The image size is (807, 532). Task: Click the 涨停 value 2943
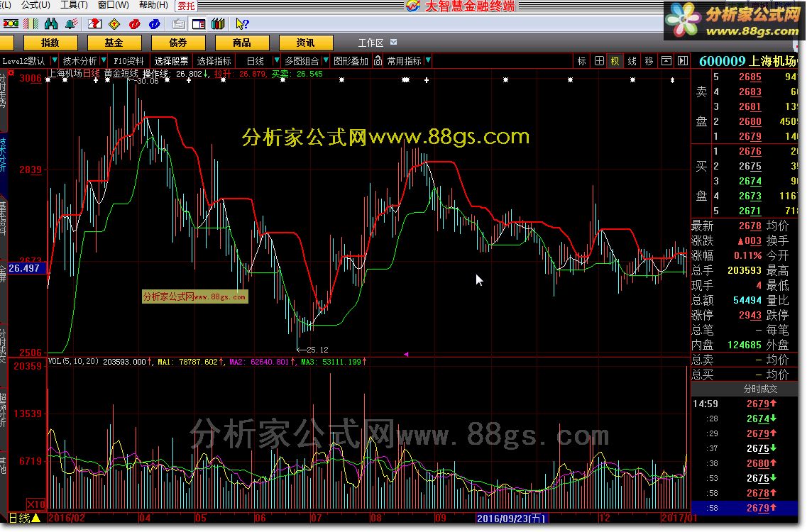click(750, 315)
